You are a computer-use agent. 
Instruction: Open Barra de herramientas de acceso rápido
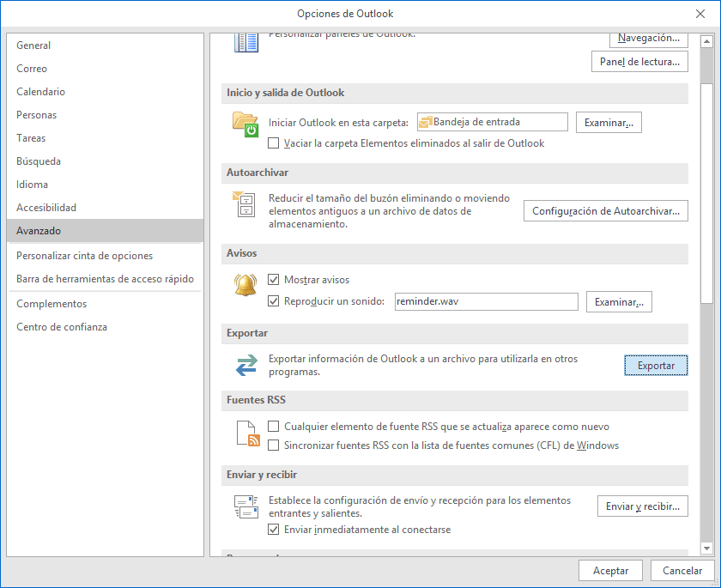tap(106, 279)
